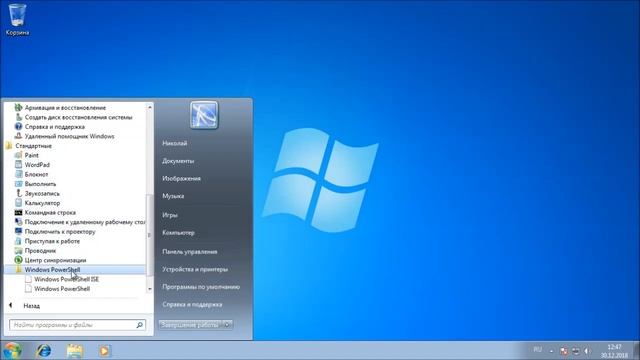
Task: Click the programs list scroll-up arrow
Action: [149, 107]
